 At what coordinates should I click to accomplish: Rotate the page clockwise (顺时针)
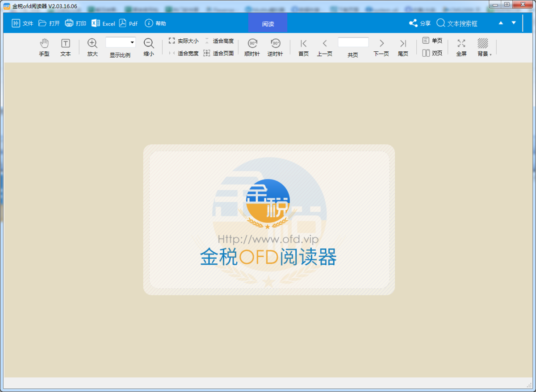pyautogui.click(x=252, y=46)
